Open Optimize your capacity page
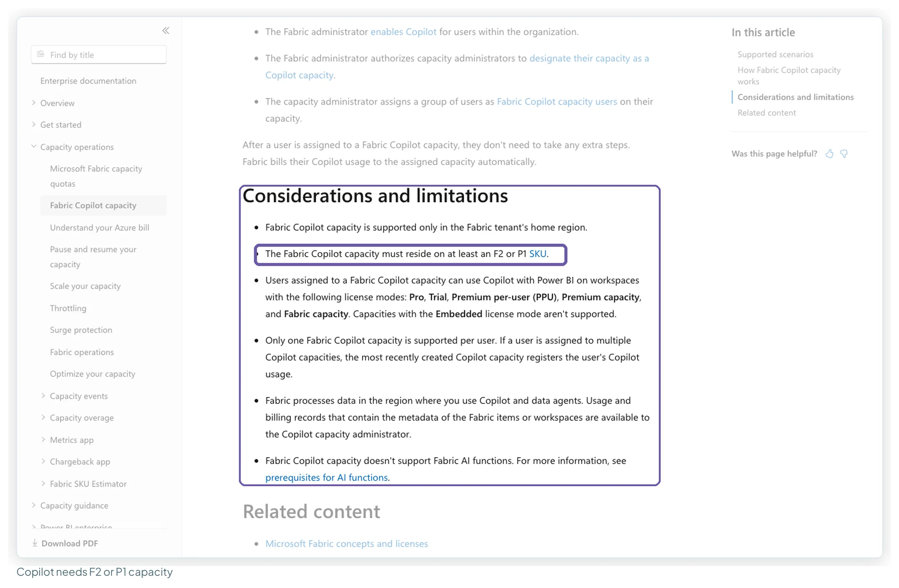 coord(92,374)
